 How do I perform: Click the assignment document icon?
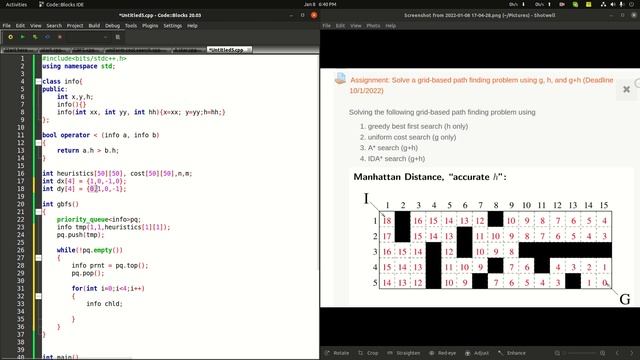pyautogui.click(x=340, y=78)
